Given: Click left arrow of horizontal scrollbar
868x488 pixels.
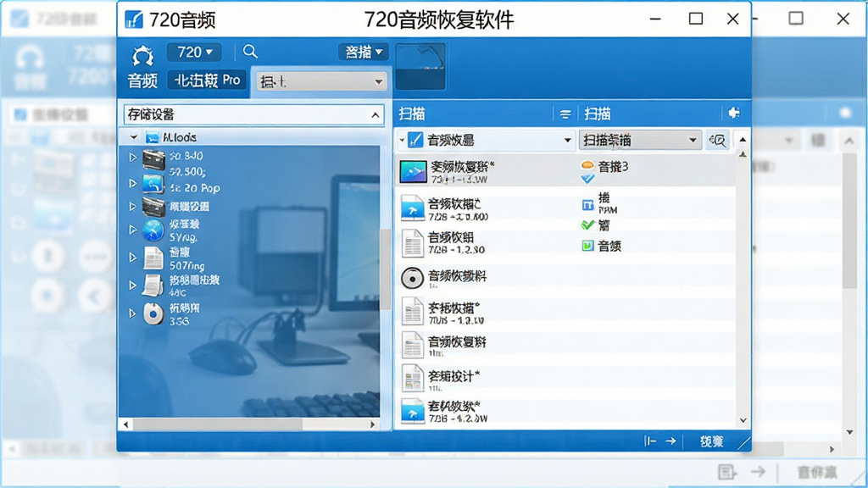Looking at the screenshot, I should click(125, 424).
